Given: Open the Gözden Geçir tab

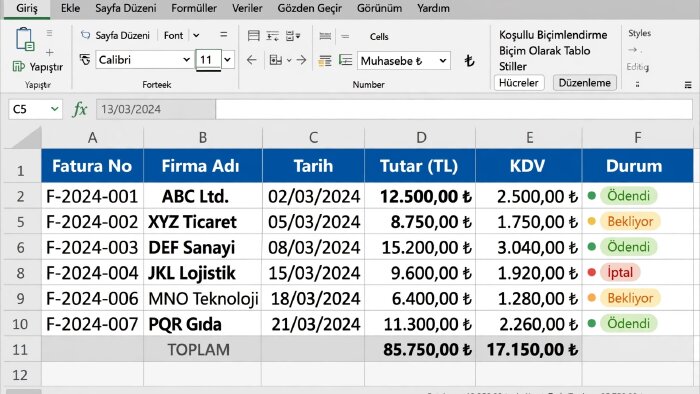Looking at the screenshot, I should coord(309,8).
